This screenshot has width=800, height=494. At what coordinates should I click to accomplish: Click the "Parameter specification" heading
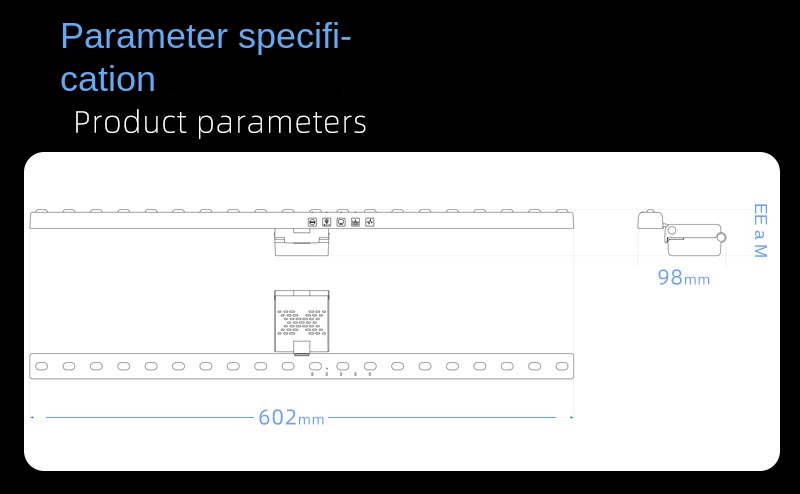tap(206, 57)
